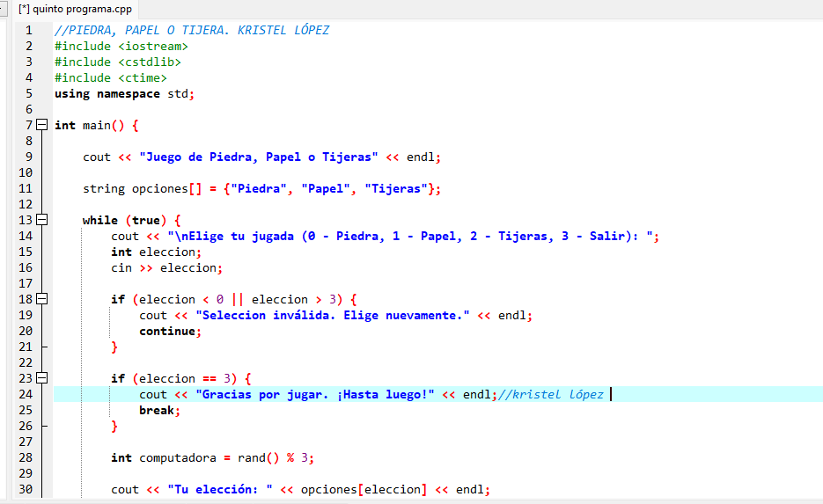Click on using namespace std line
This screenshot has height=504, width=823.
(124, 94)
